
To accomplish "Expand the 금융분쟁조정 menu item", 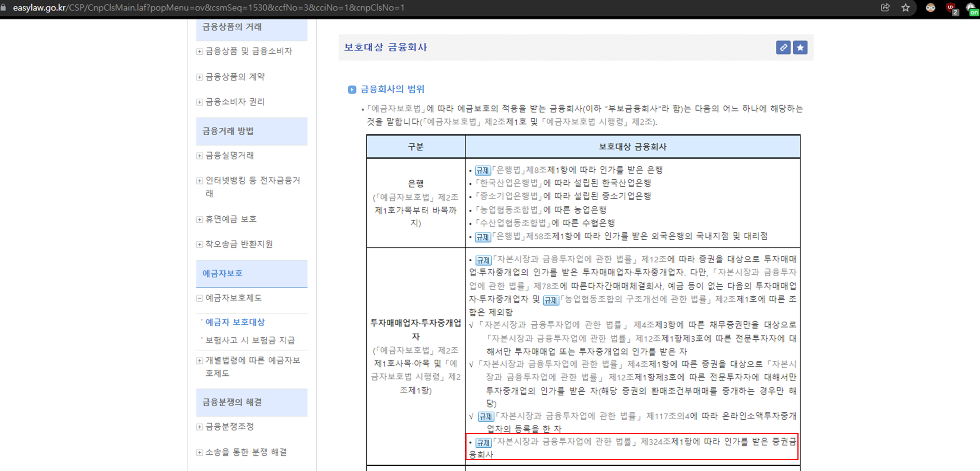I will point(199,427).
